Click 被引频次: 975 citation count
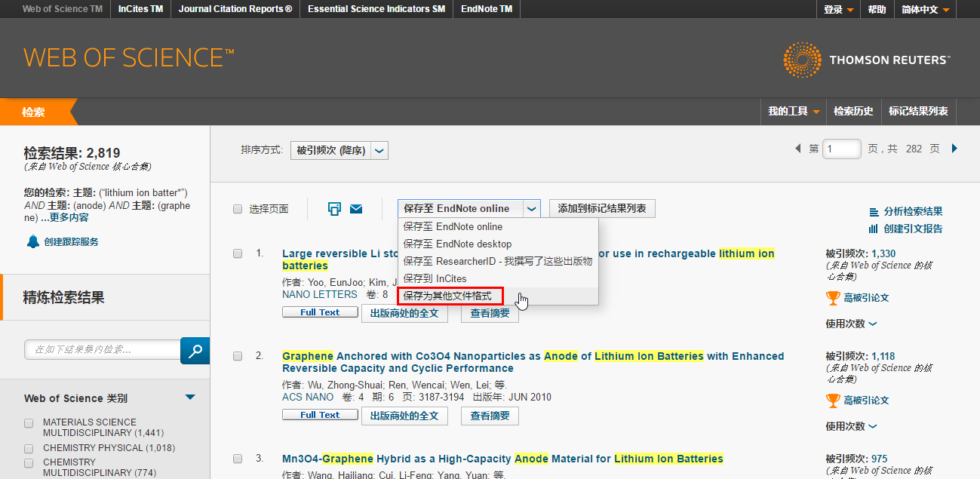The image size is (980, 479). [857, 459]
